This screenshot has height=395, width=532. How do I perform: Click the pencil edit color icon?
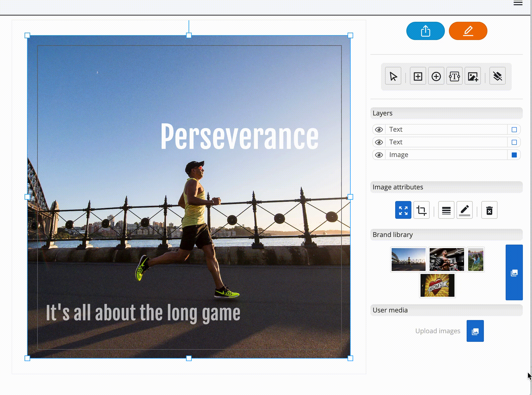[464, 210]
